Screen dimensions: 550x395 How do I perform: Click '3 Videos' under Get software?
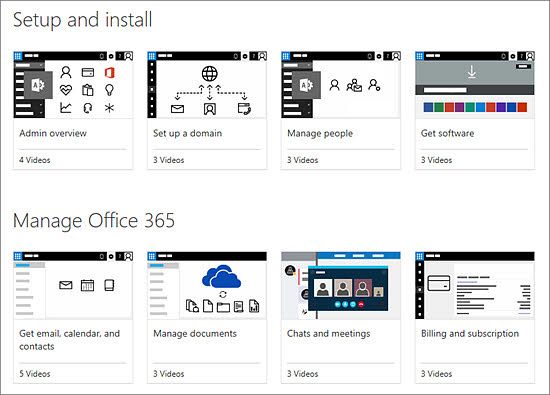tap(436, 160)
